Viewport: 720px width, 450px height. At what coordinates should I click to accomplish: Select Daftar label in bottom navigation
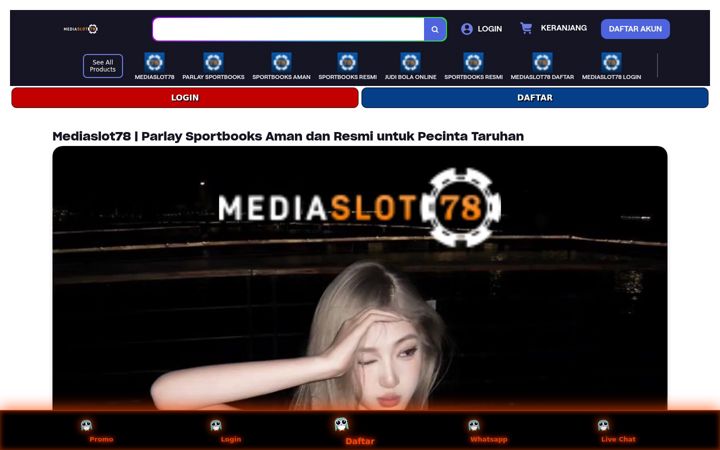point(360,441)
